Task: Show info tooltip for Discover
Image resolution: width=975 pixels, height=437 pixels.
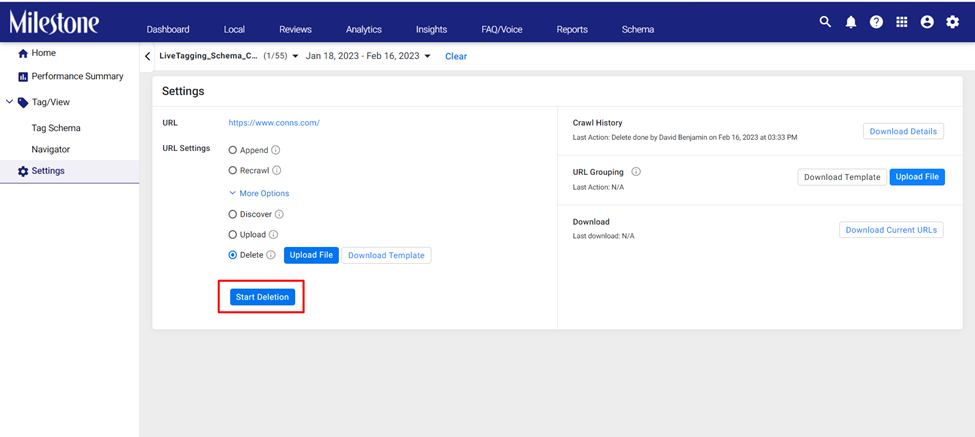Action: click(279, 214)
